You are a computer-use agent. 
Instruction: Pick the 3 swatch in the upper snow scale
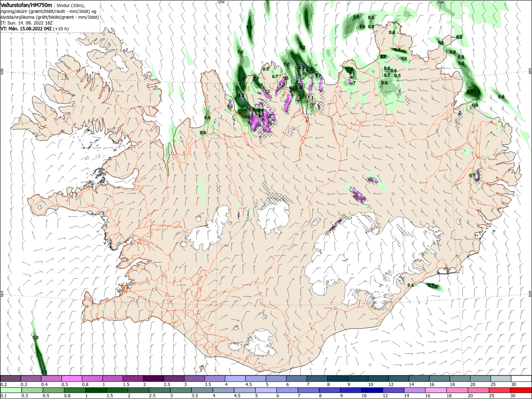(195, 379)
